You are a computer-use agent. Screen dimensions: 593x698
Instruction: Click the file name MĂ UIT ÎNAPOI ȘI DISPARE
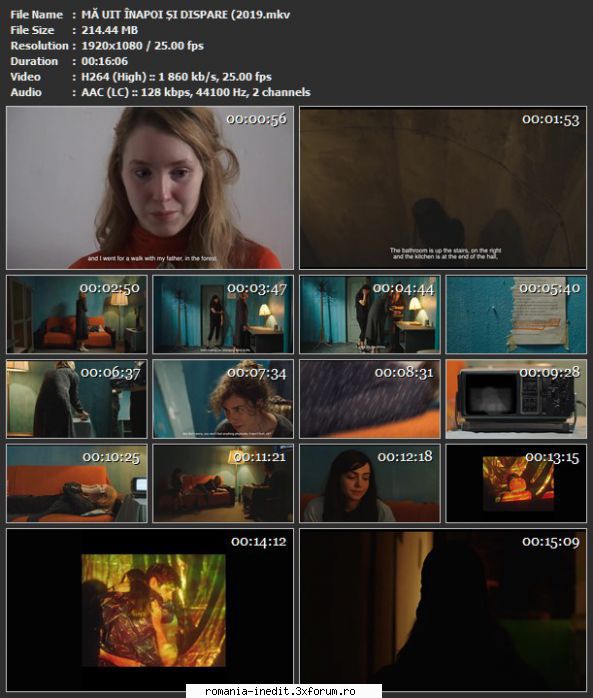pyautogui.click(x=186, y=15)
